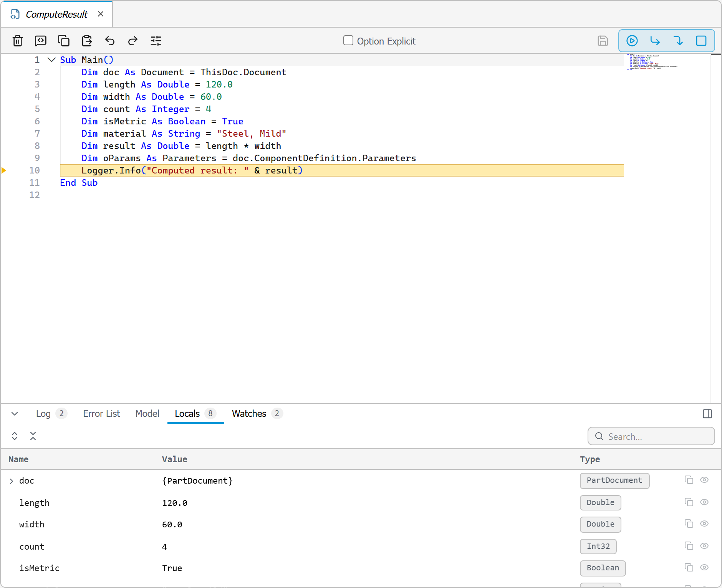Image resolution: width=722 pixels, height=588 pixels.
Task: Stop debugging with the square icon
Action: point(701,41)
